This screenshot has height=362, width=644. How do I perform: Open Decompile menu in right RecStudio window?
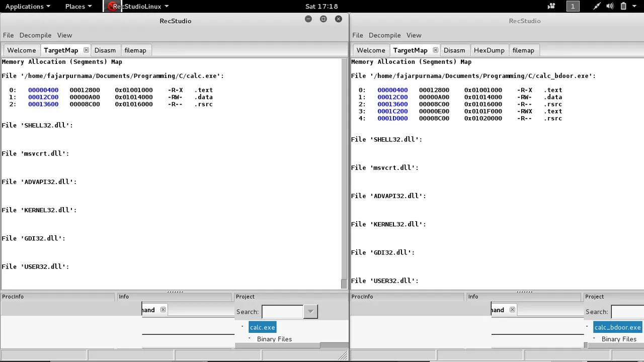click(x=384, y=35)
